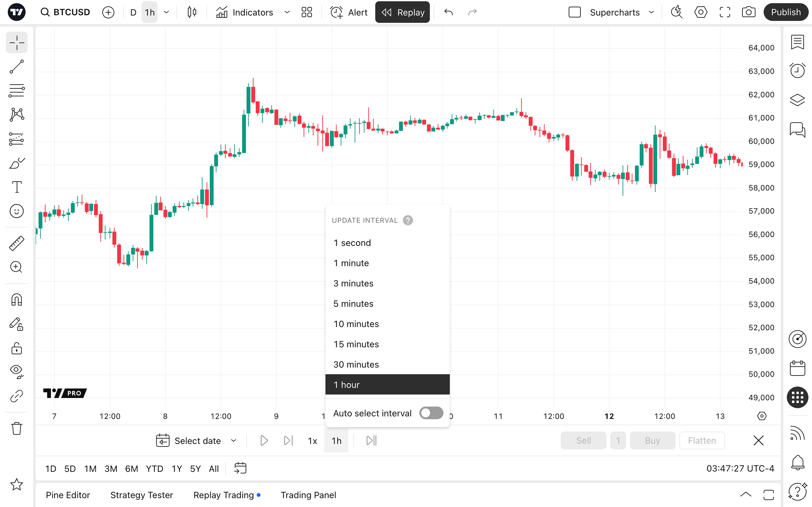This screenshot has height=507, width=812.
Task: Switch to the Strategy Tester tab
Action: point(142,495)
